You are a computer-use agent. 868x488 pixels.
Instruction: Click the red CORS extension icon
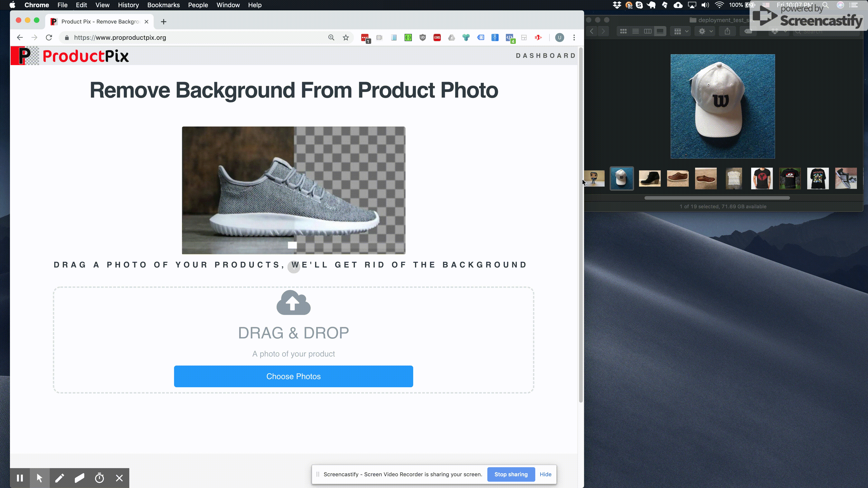437,38
